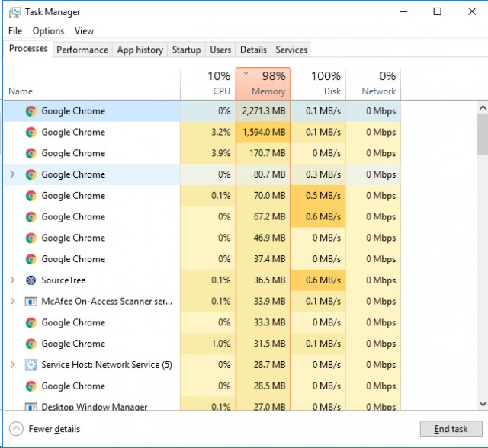Click the vertical scrollbar thumb
The width and height of the screenshot is (488, 448).
[483, 134]
